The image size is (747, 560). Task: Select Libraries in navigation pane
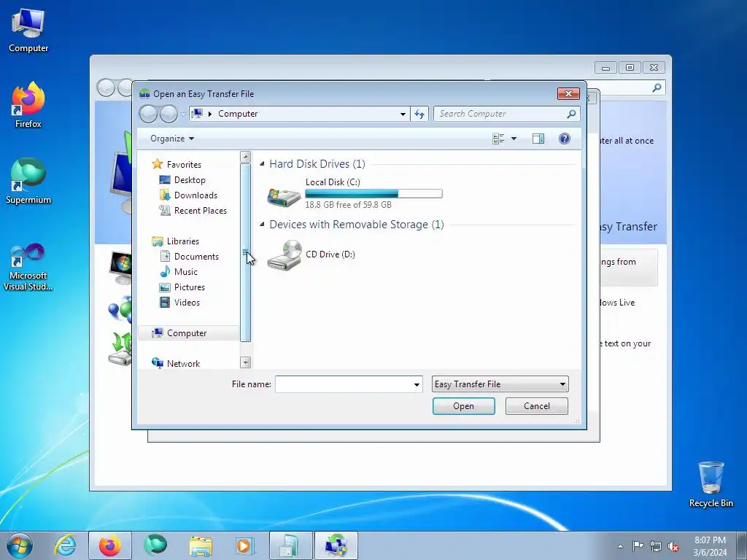[183, 241]
